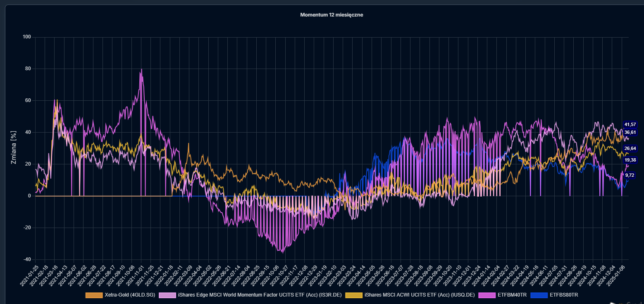Image resolution: width=644 pixels, height=304 pixels.
Task: Click the magenta ETFBM40TR legend swatch
Action: (x=487, y=295)
